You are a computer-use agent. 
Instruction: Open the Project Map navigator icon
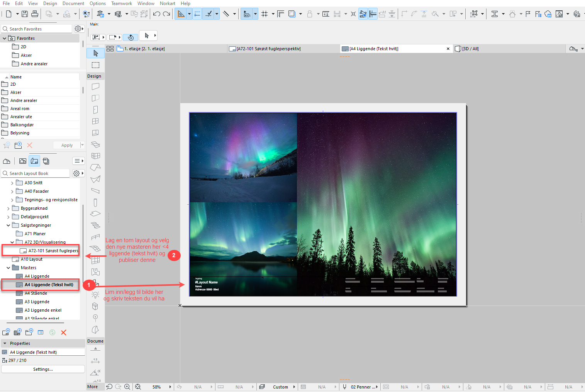click(7, 161)
